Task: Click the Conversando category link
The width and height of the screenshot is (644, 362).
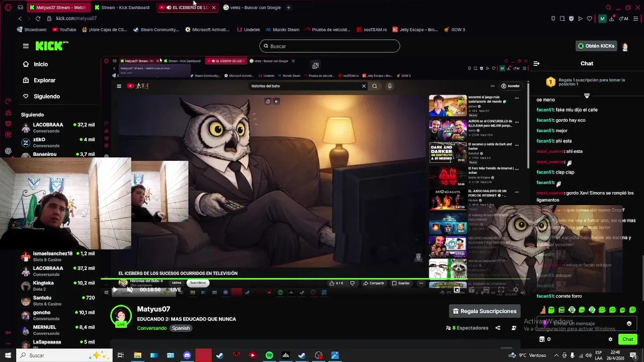Action: point(152,328)
